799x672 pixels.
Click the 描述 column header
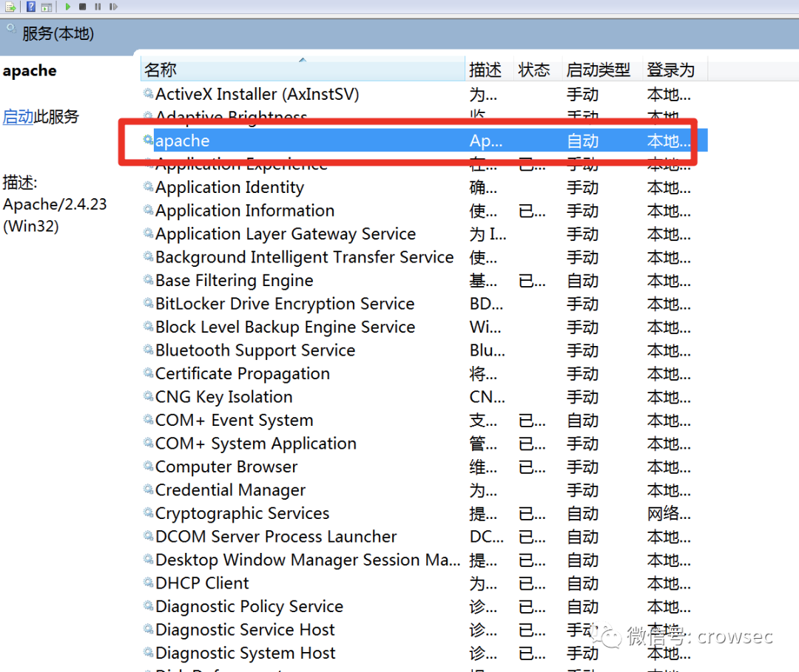(x=489, y=69)
